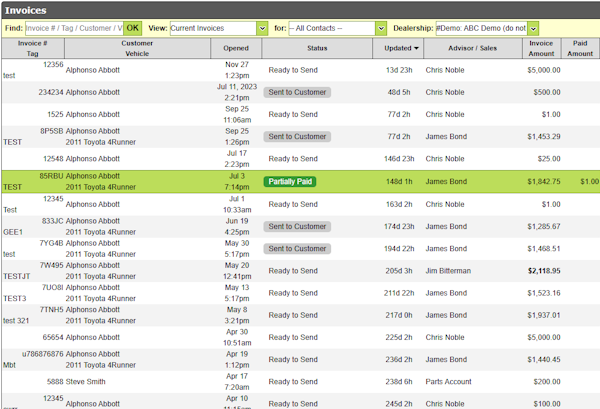The height and width of the screenshot is (409, 600).
Task: Open the TESTJT tag link
Action: pos(16,276)
